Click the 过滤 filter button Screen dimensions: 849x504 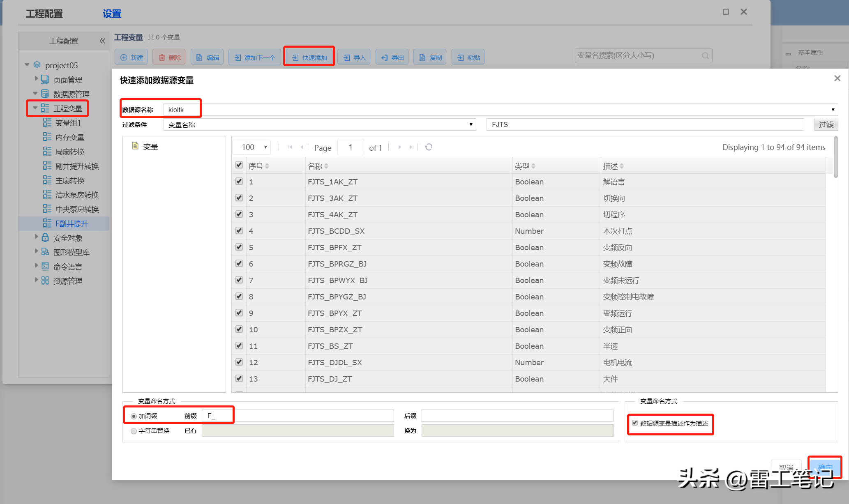[x=826, y=124]
